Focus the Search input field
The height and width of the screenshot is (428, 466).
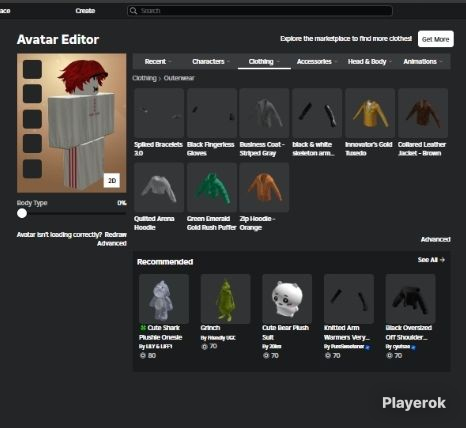260,11
